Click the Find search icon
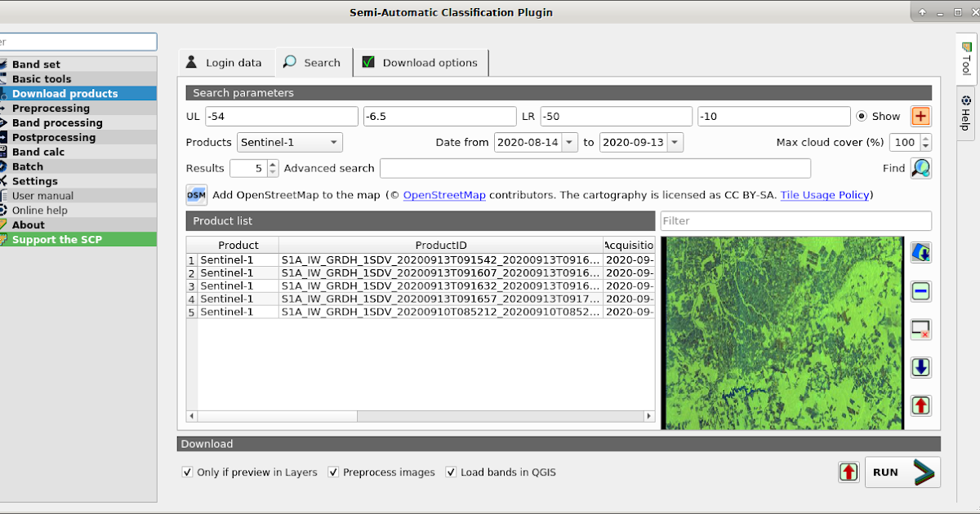Image resolution: width=980 pixels, height=514 pixels. [921, 168]
